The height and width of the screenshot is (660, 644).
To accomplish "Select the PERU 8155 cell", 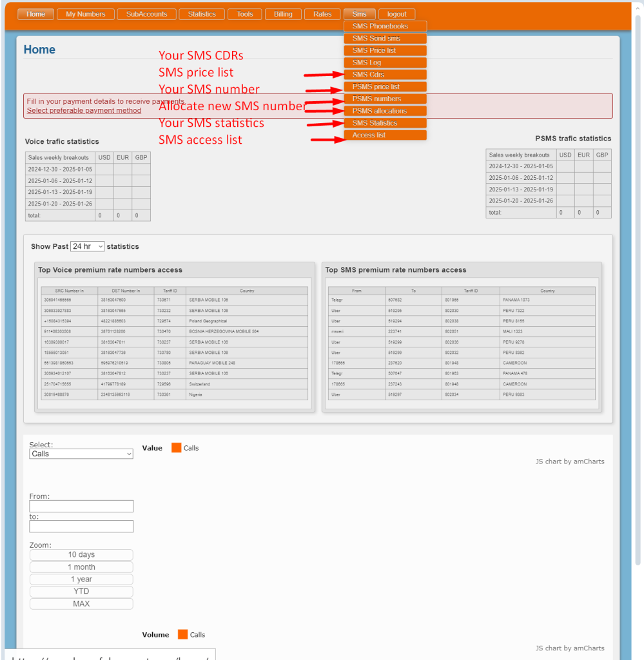I will pos(547,321).
